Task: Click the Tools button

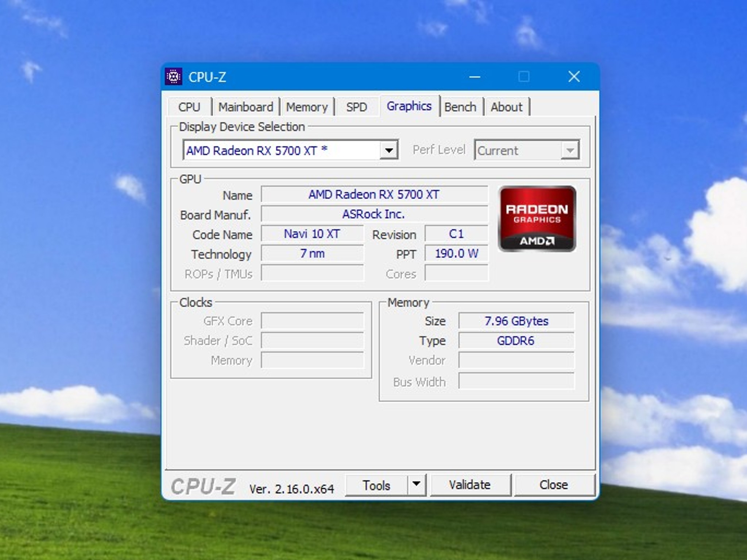Action: (376, 485)
